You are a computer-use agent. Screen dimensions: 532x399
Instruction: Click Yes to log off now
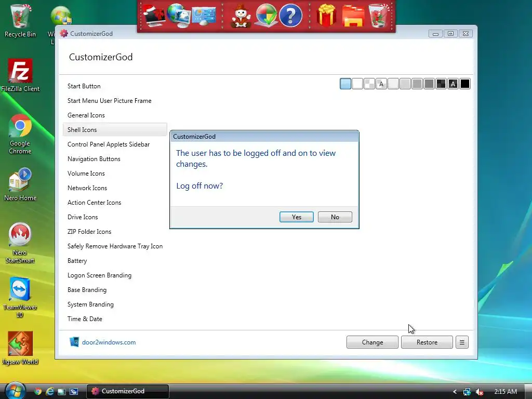[296, 217]
